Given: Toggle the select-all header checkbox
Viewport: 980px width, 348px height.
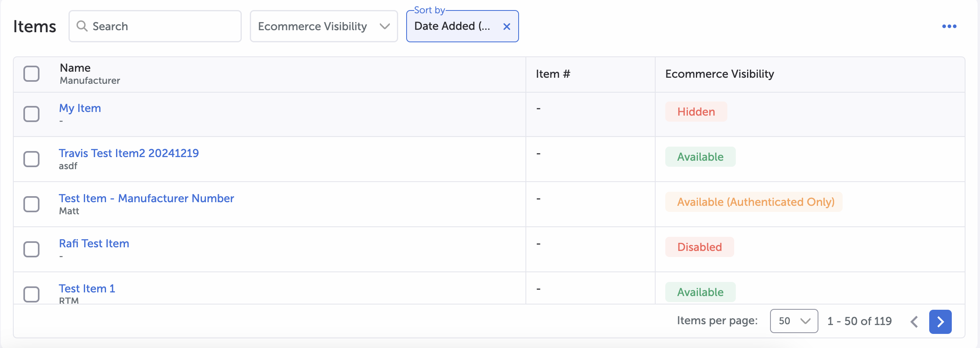Looking at the screenshot, I should click(31, 74).
